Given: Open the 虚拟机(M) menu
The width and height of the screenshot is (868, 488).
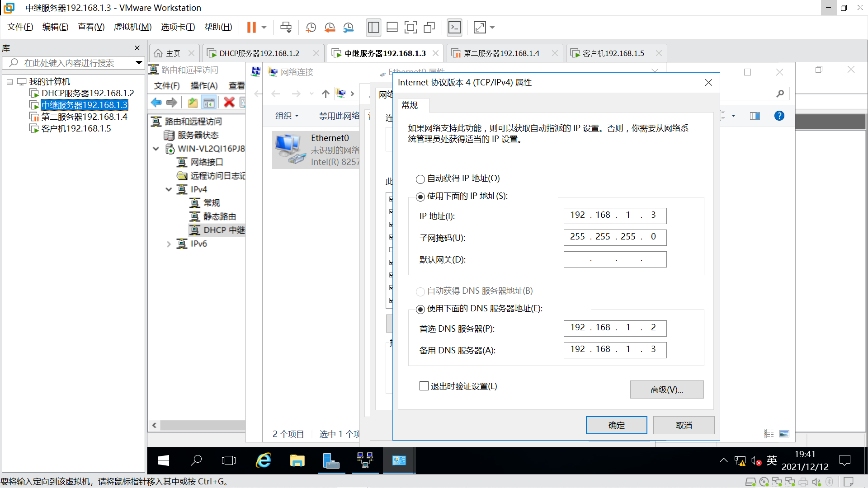Looking at the screenshot, I should pyautogui.click(x=132, y=27).
